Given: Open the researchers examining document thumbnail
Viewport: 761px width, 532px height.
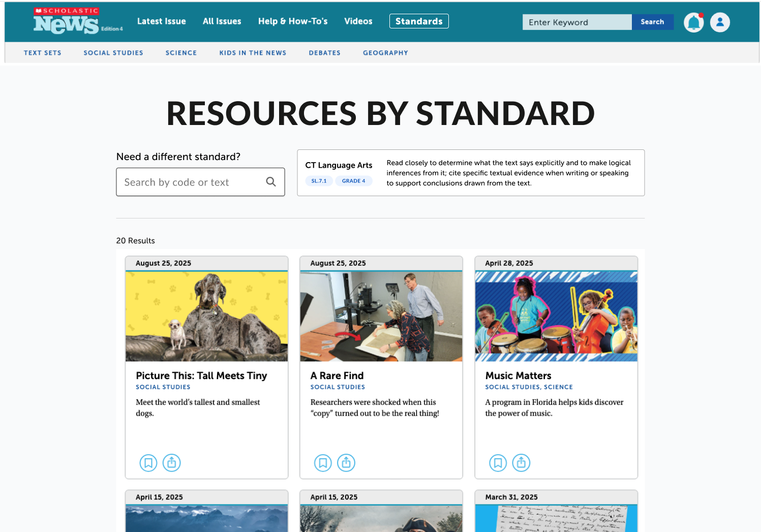Looking at the screenshot, I should (381, 317).
